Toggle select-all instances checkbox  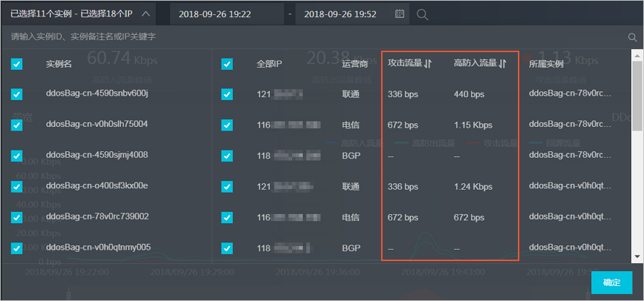pyautogui.click(x=17, y=64)
